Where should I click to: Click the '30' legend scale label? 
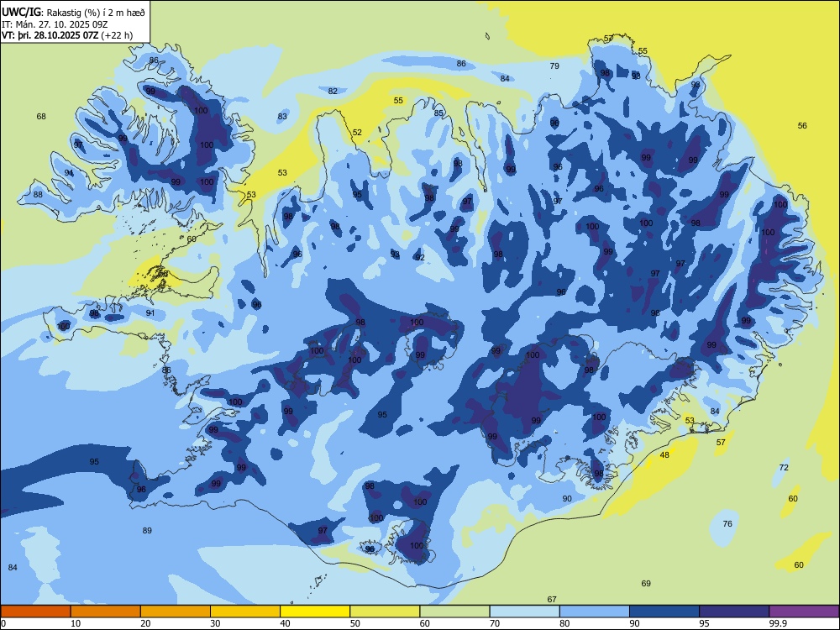pyautogui.click(x=215, y=623)
